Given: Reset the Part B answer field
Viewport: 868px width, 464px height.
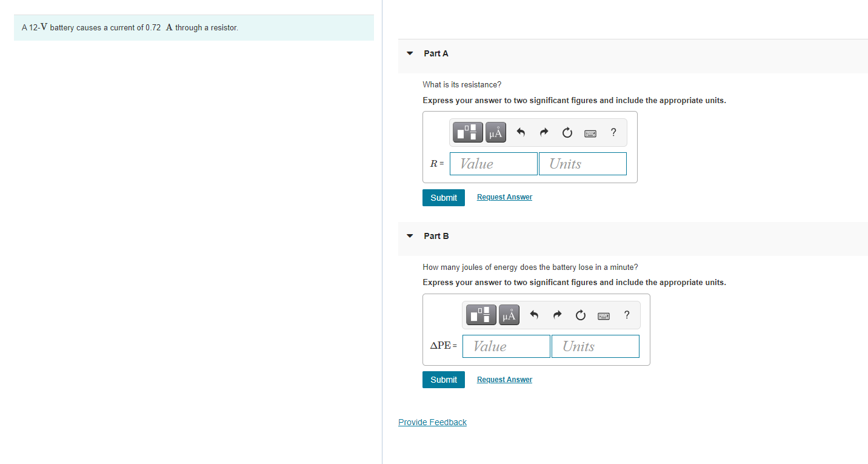Looking at the screenshot, I should click(x=580, y=315).
